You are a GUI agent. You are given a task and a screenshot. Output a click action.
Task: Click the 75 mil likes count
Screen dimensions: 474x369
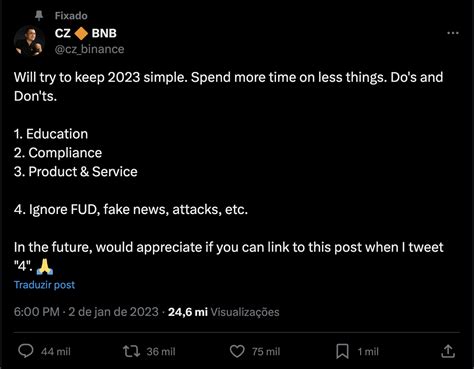(x=266, y=351)
